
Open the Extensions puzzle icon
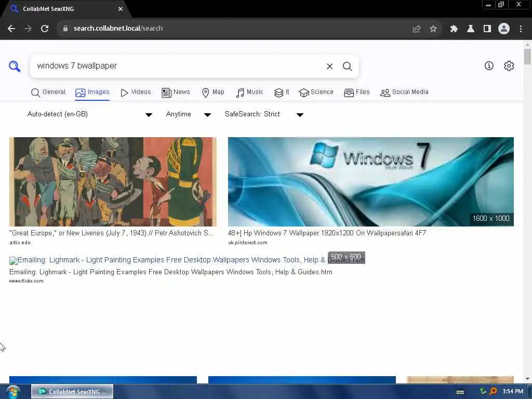(x=454, y=29)
